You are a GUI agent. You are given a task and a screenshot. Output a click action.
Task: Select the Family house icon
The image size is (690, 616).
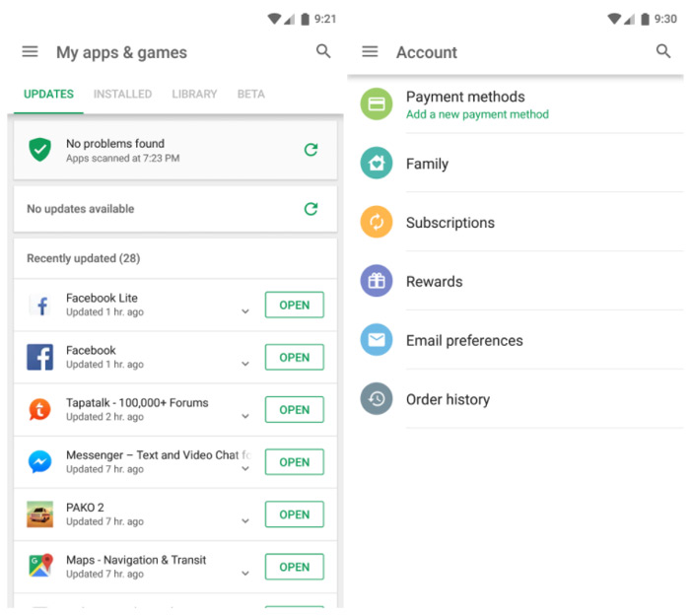tap(377, 164)
